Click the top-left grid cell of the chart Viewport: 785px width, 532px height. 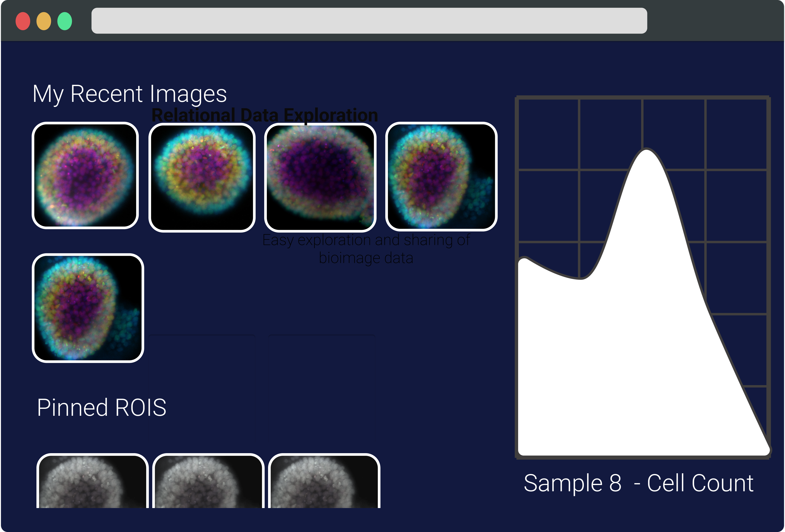coord(549,134)
